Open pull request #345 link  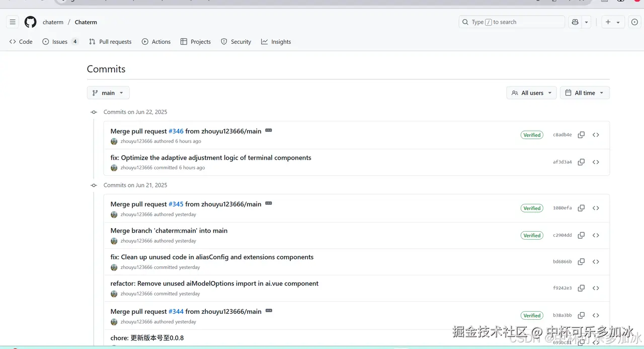tap(176, 204)
